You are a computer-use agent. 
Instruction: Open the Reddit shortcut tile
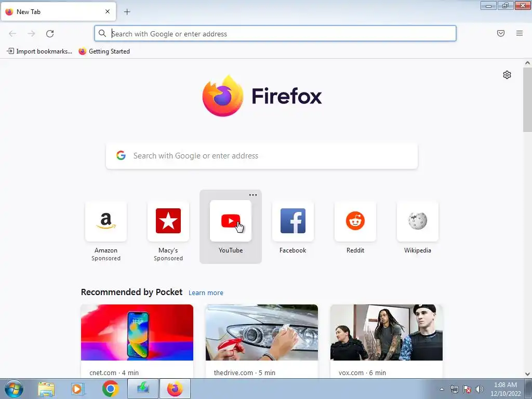pyautogui.click(x=355, y=221)
